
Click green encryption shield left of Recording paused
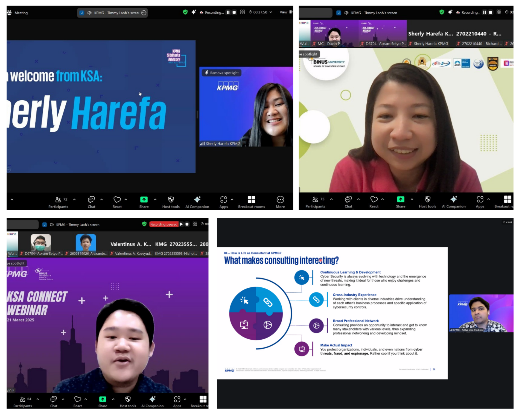144,224
